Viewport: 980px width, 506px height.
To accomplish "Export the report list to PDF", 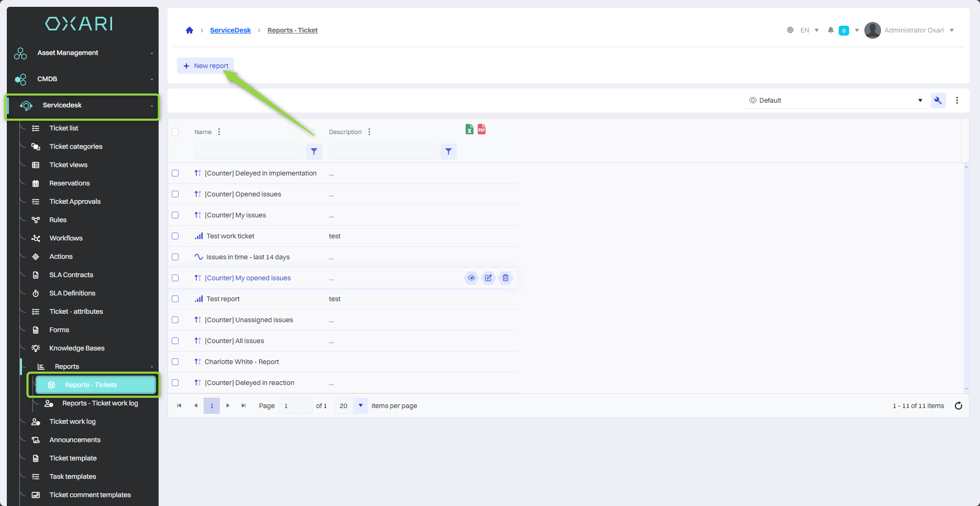I will 482,129.
